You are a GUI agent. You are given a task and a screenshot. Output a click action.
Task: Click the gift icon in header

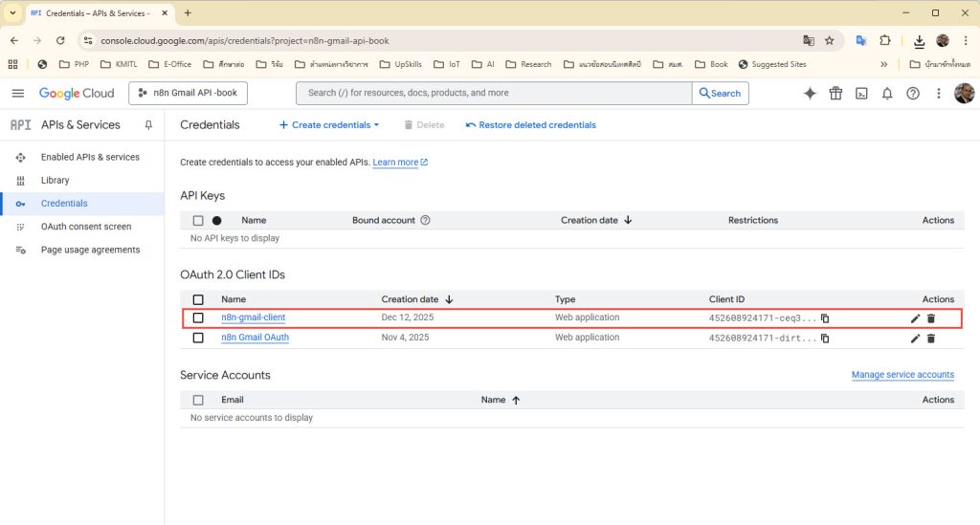(835, 93)
